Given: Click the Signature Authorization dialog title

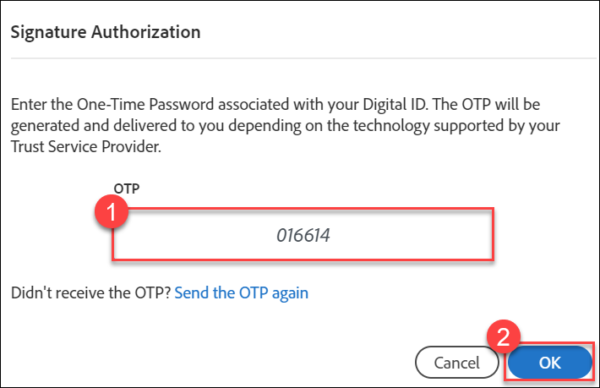Looking at the screenshot, I should pos(106,32).
